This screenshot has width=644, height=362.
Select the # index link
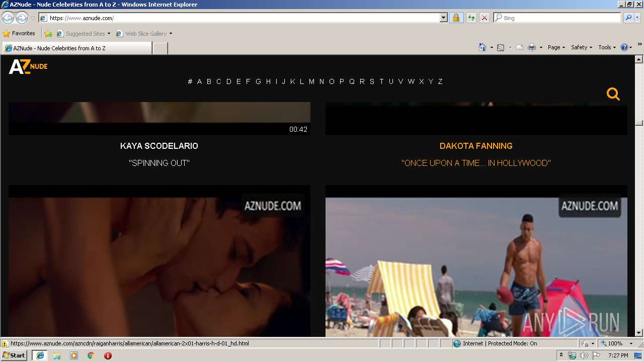tap(190, 81)
